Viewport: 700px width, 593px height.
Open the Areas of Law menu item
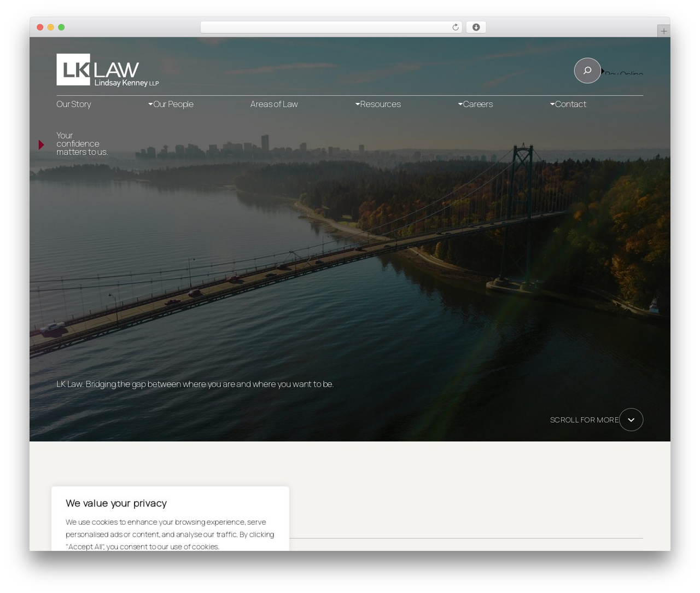click(x=274, y=104)
